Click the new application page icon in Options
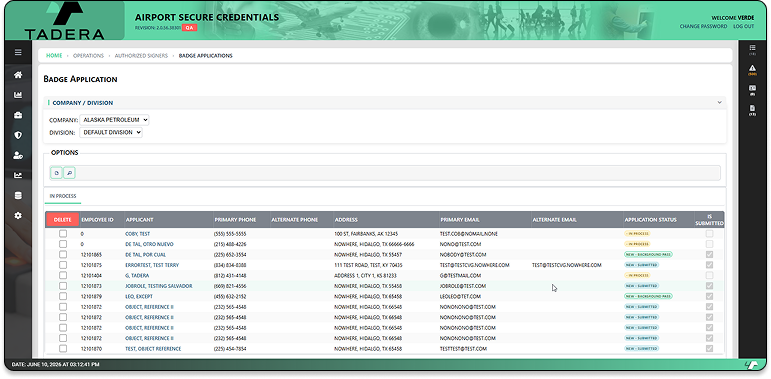The height and width of the screenshot is (379, 771). click(57, 173)
